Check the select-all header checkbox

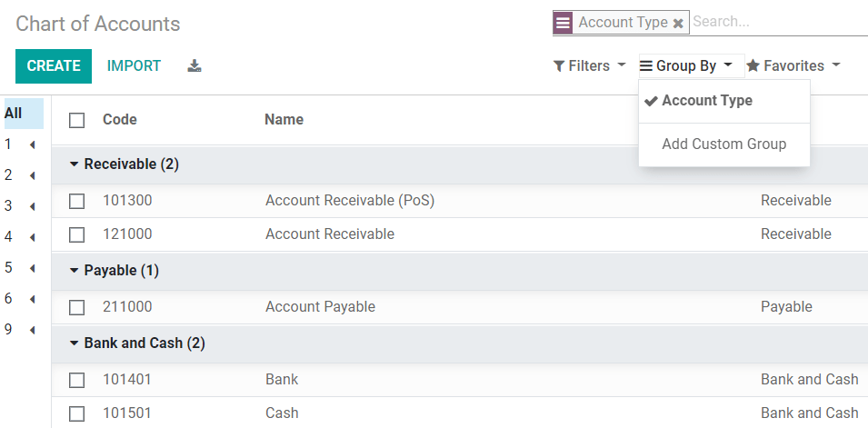77,120
